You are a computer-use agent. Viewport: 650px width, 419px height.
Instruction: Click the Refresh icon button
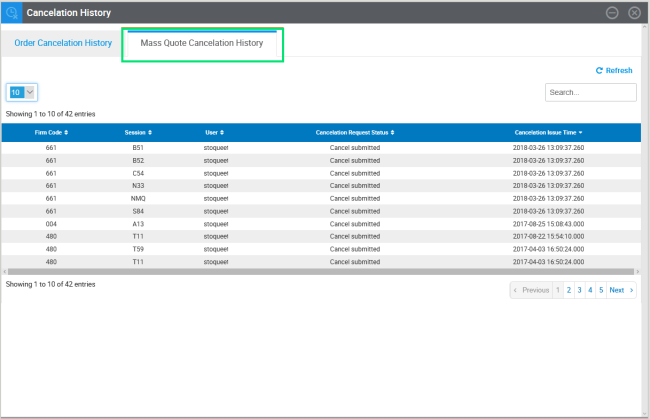(614, 71)
